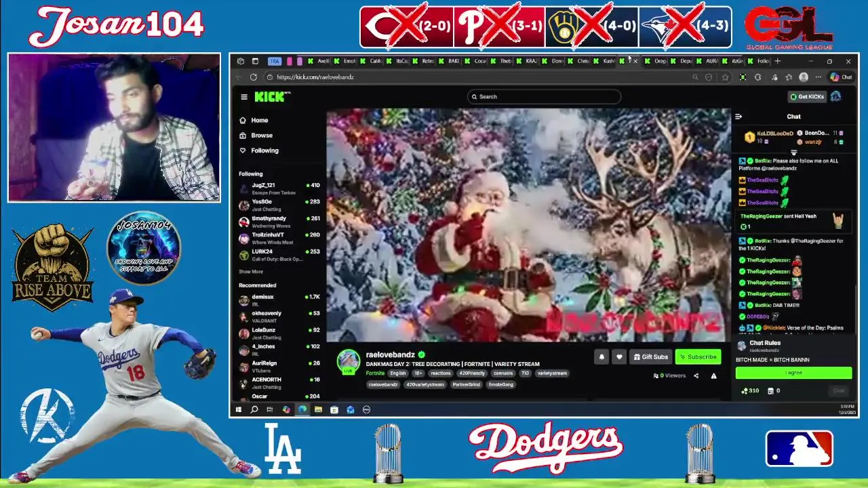This screenshot has height=488, width=868.
Task: Open File Explorer from the taskbar
Action: tap(318, 409)
